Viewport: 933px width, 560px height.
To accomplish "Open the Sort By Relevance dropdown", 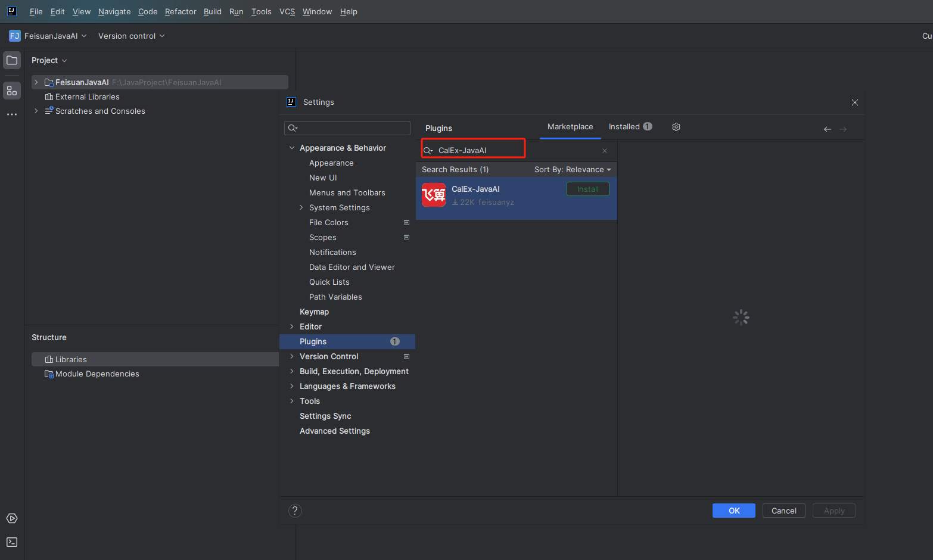I will tap(573, 170).
